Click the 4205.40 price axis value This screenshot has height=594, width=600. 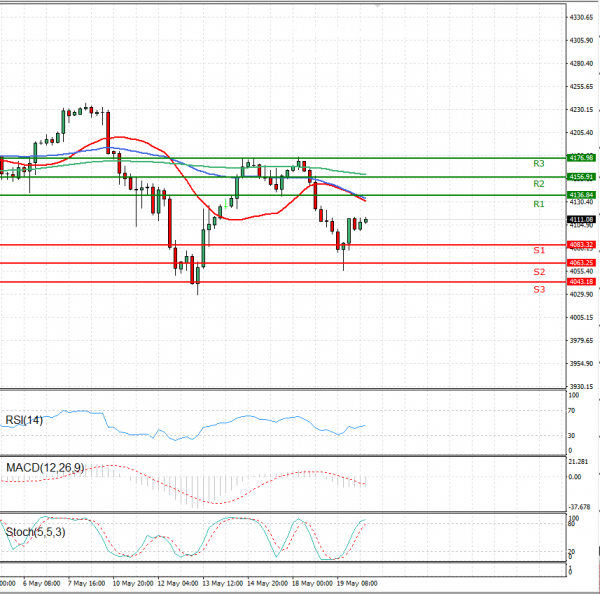[581, 133]
